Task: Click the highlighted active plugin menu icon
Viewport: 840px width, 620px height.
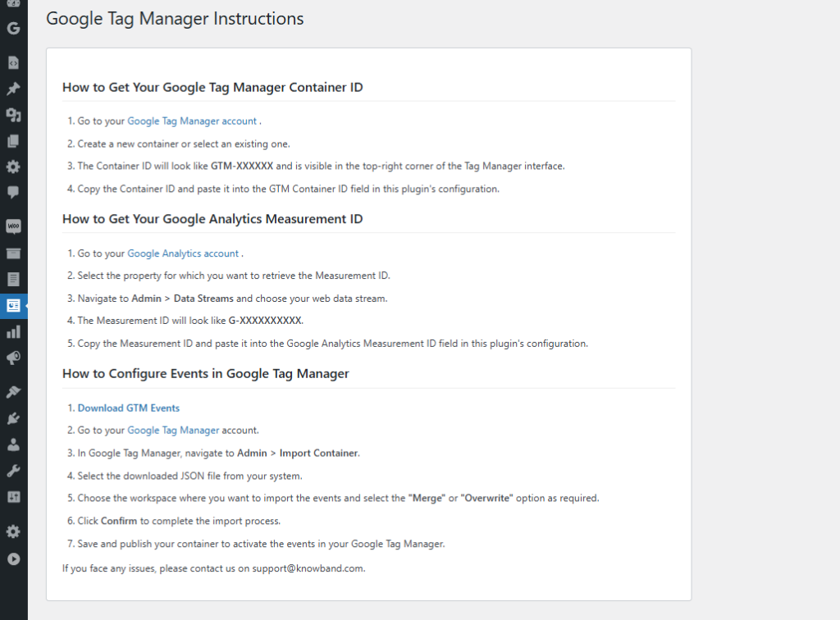Action: point(13,306)
